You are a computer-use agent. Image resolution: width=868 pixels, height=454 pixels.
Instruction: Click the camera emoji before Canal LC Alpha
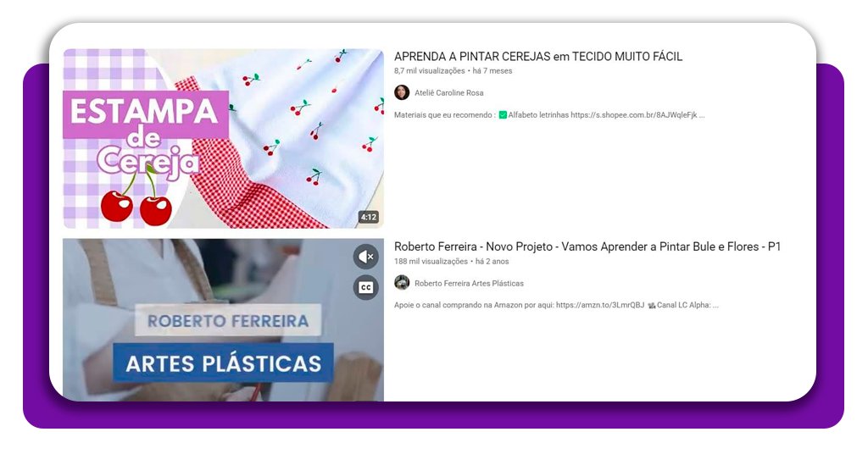click(651, 305)
